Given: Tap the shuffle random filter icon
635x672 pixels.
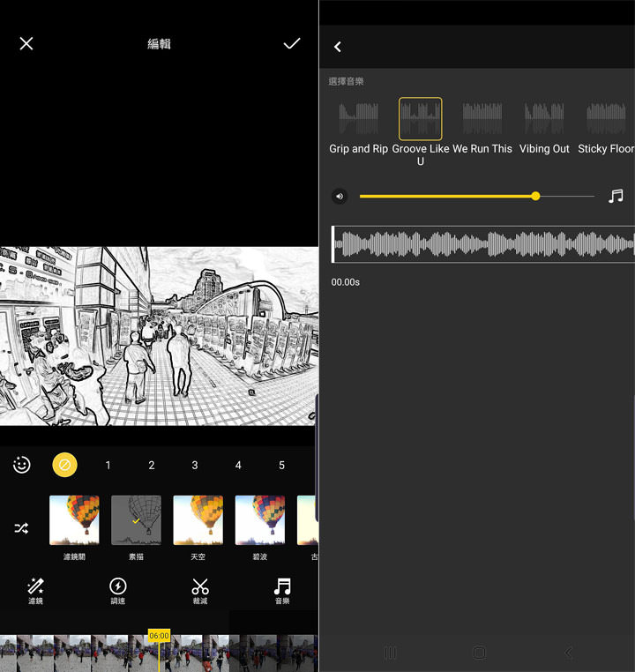Looking at the screenshot, I should point(21,528).
